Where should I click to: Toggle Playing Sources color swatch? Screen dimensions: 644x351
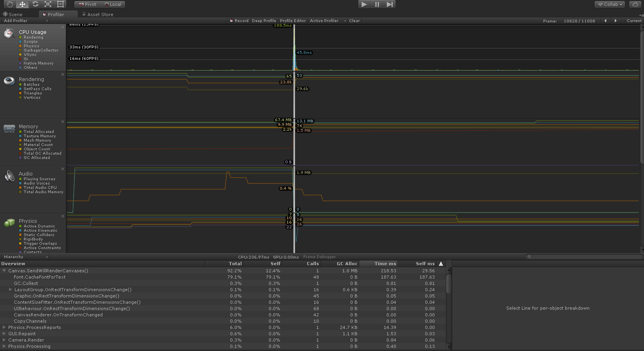(x=20, y=179)
